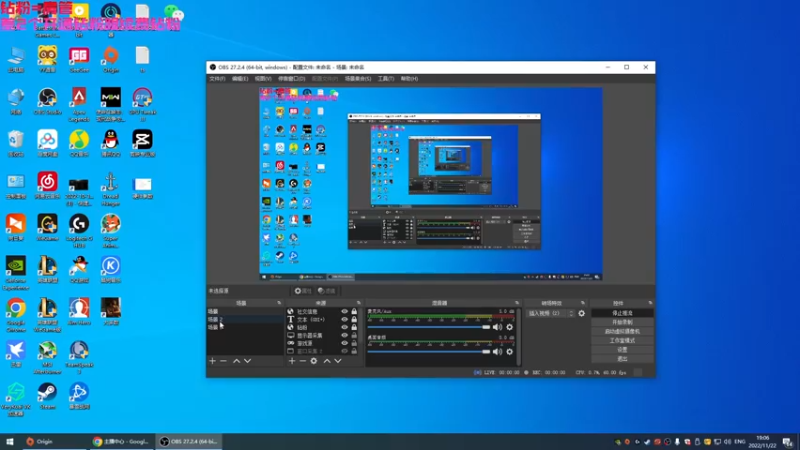Open the transition properties gear
800x450 pixels.
pos(582,313)
